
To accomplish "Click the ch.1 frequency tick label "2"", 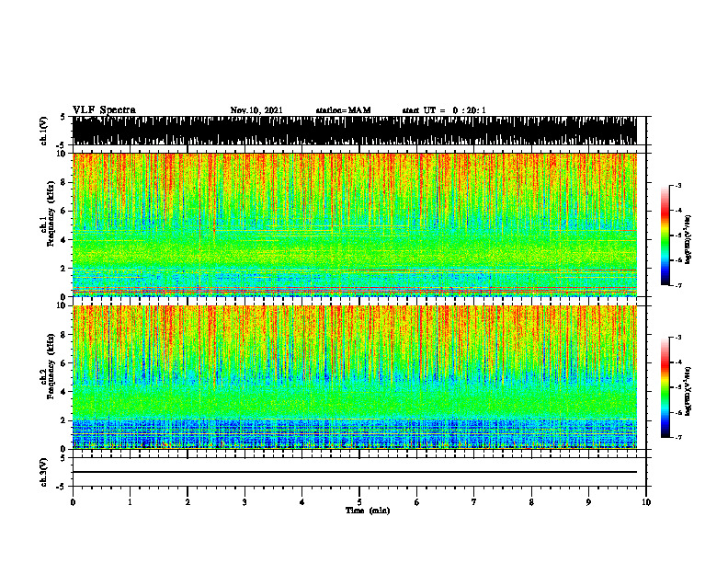I will (64, 269).
